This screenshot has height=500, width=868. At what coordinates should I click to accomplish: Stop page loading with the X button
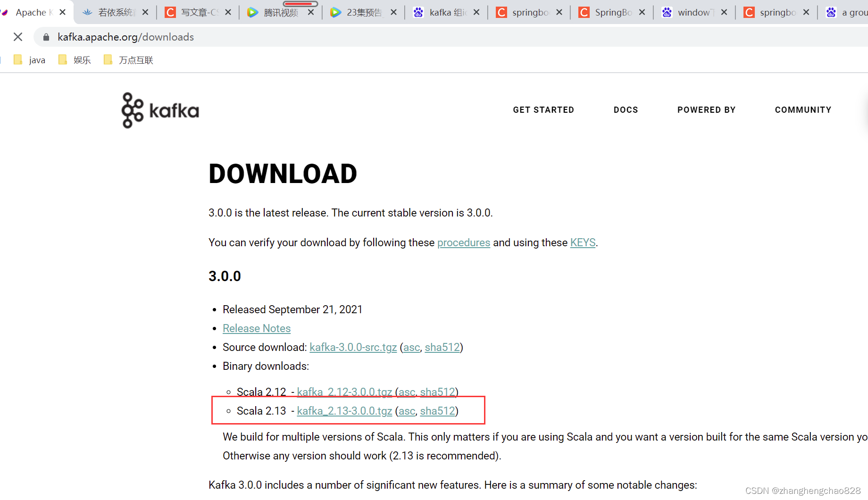coord(18,37)
